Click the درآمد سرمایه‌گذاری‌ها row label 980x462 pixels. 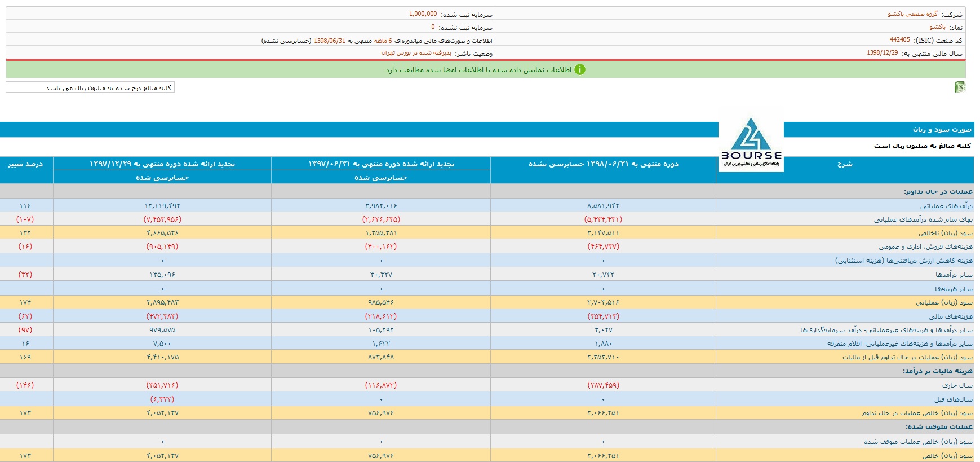(886, 330)
